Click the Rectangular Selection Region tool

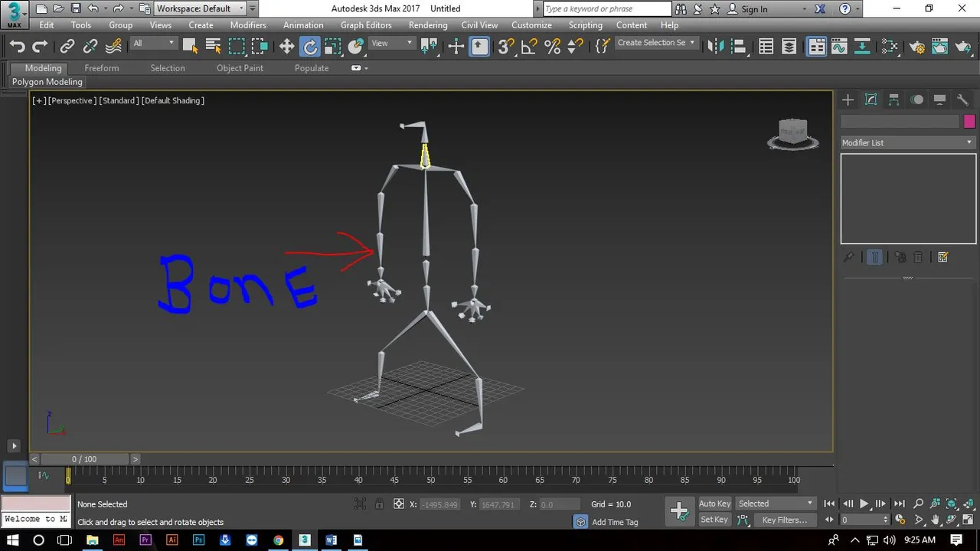[x=237, y=47]
